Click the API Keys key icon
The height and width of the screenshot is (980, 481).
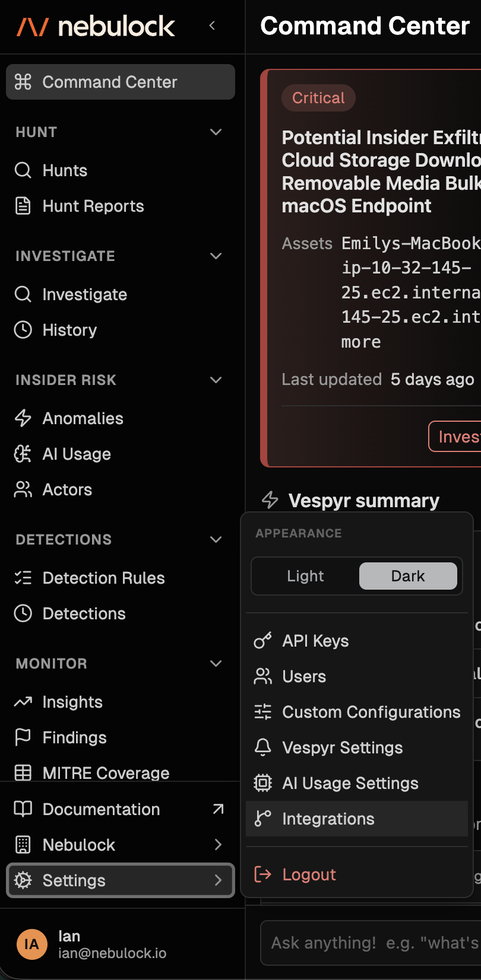(262, 641)
